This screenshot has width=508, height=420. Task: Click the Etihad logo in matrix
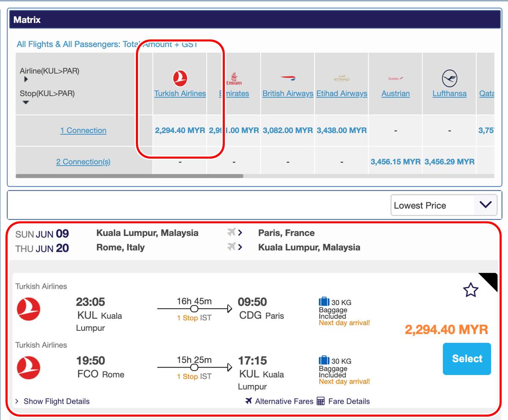click(342, 78)
